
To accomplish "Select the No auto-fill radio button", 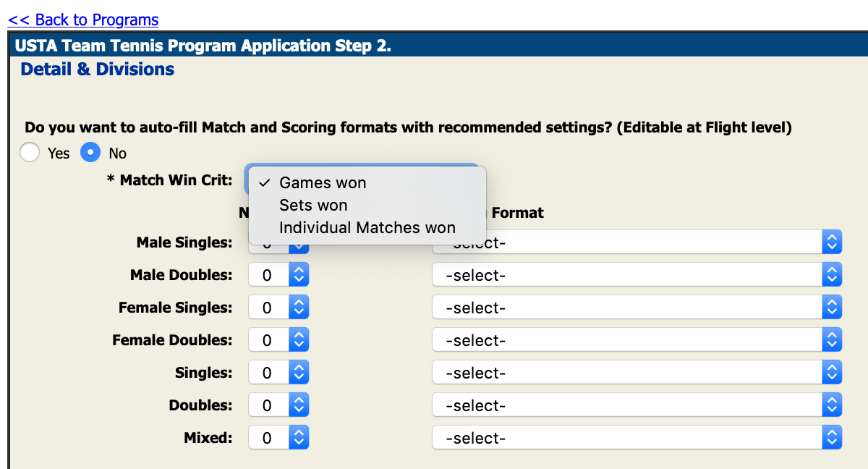I will coord(90,153).
